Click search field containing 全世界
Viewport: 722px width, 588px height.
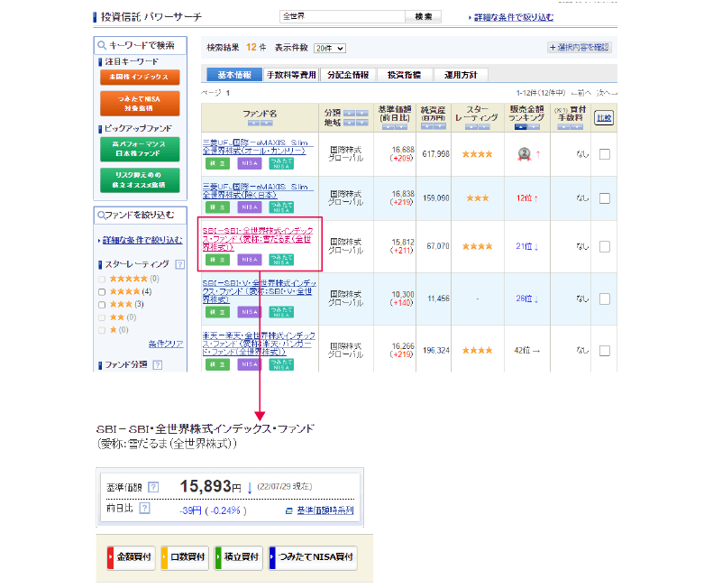(x=342, y=16)
